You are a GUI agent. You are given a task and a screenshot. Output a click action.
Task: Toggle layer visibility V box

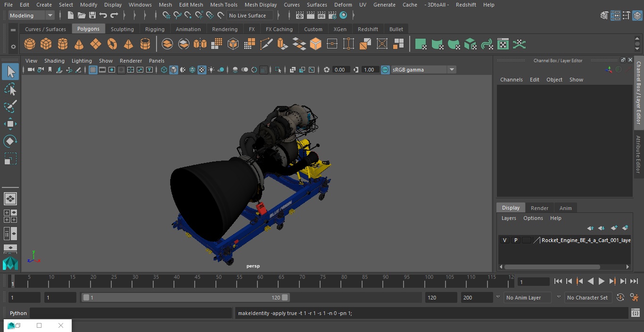pos(504,240)
